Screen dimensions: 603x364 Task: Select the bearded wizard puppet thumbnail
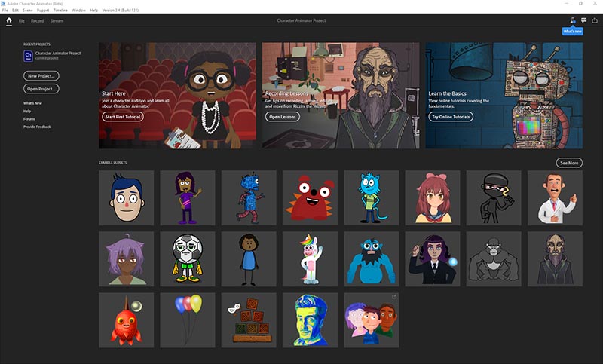555,259
